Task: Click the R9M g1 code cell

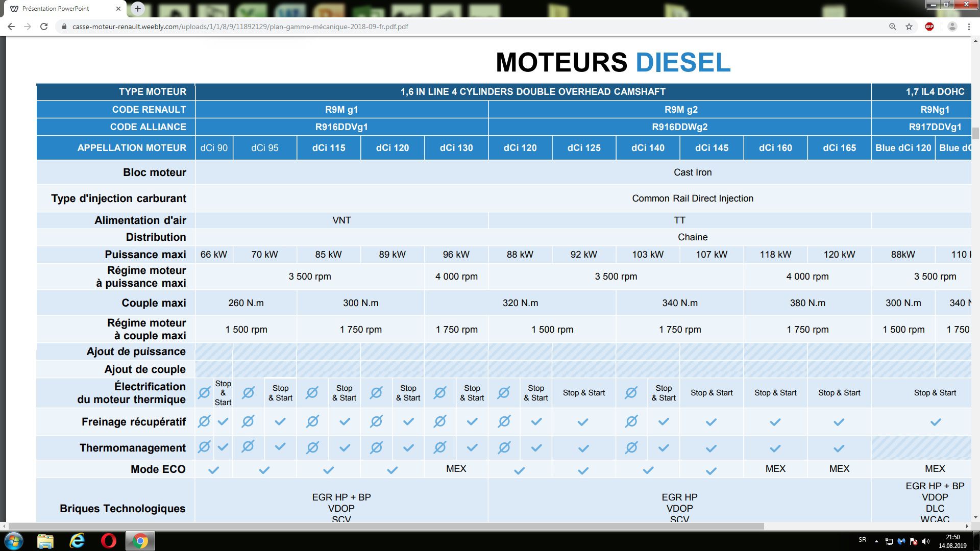Action: 341,110
